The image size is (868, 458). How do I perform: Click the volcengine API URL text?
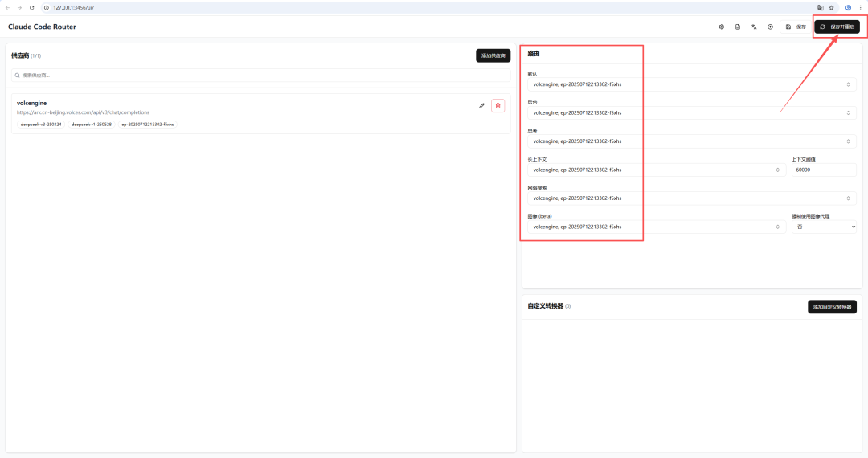[83, 112]
